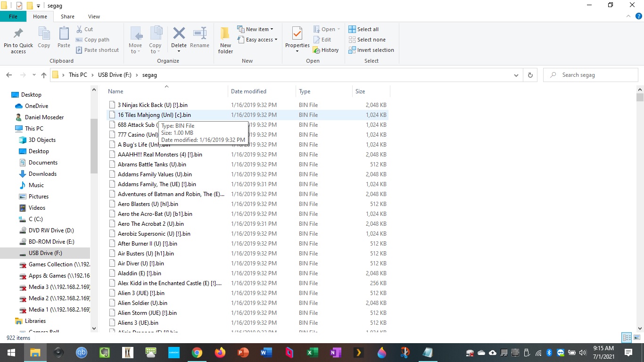This screenshot has width=644, height=362.
Task: Launch Word from the taskbar
Action: coord(266,353)
